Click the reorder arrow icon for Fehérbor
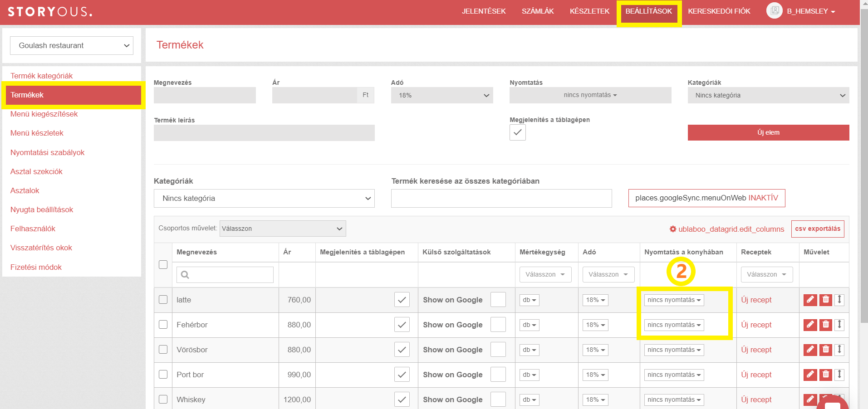868x409 pixels. (x=839, y=325)
